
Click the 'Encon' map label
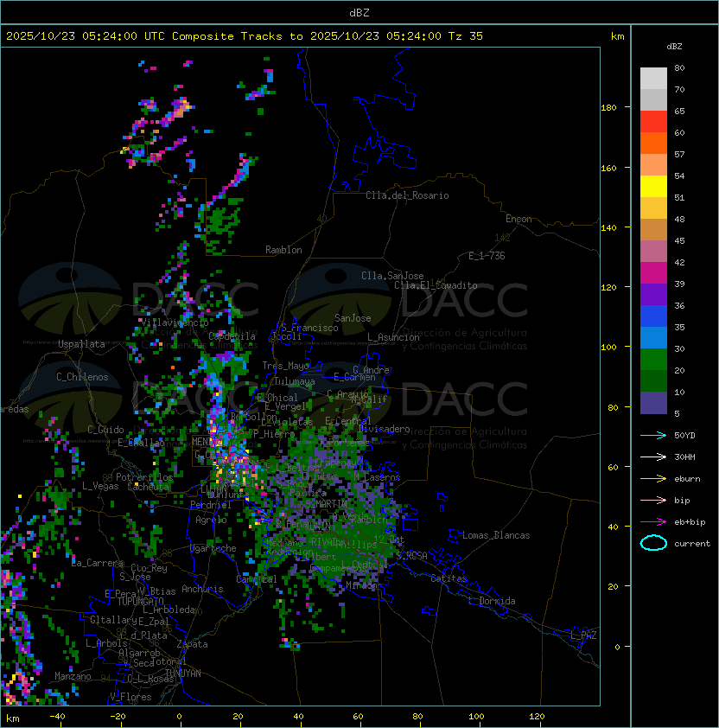(519, 219)
